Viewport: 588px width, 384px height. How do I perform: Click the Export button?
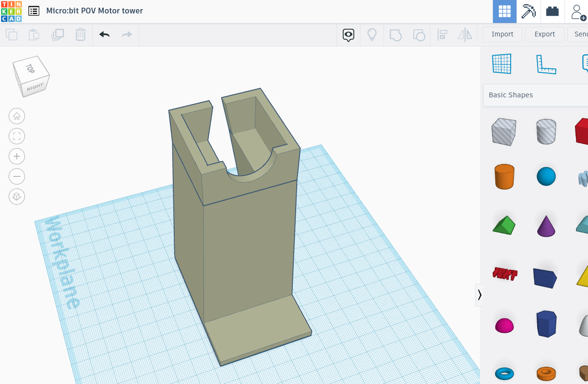click(544, 35)
